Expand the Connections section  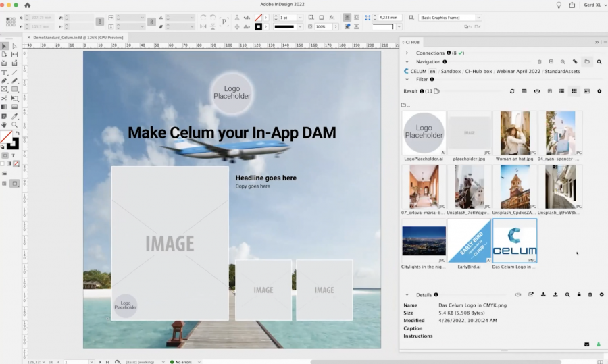[407, 53]
